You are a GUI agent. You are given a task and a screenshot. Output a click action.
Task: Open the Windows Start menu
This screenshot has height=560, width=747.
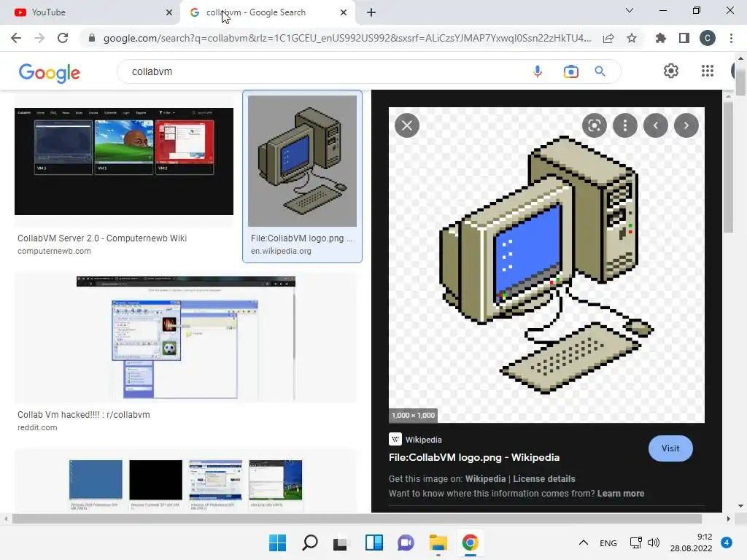tap(277, 542)
